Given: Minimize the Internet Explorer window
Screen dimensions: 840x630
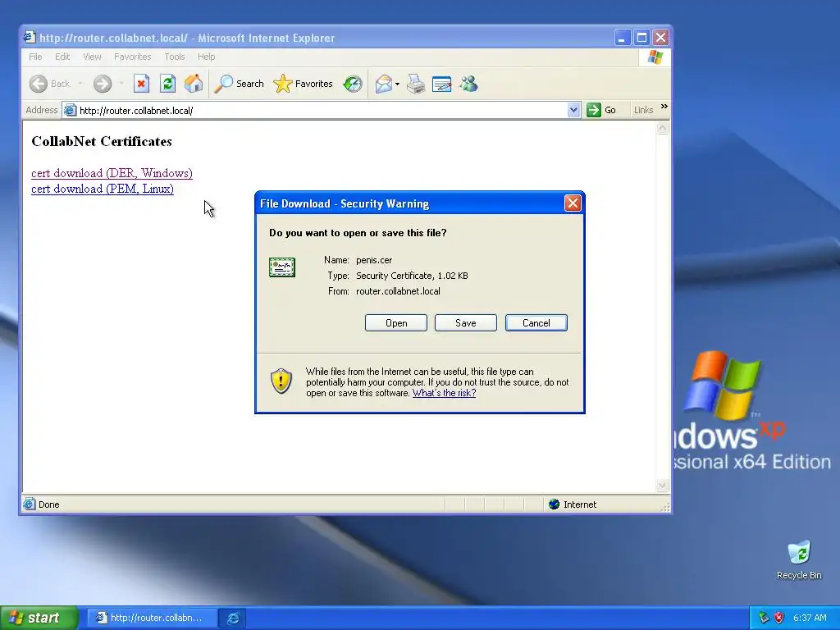Looking at the screenshot, I should tap(622, 38).
